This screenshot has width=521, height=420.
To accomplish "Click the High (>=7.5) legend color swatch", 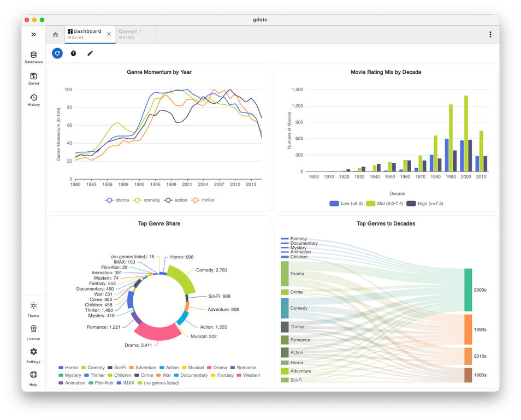I will 411,204.
